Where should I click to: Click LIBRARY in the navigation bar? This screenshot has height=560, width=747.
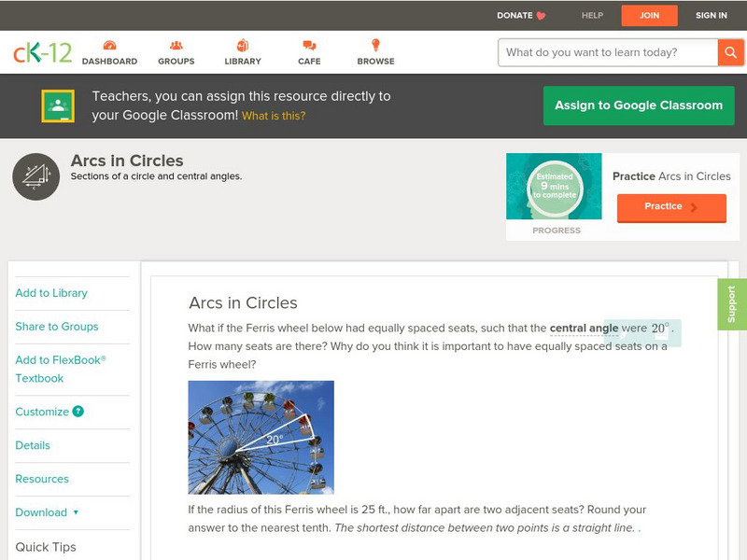[243, 62]
